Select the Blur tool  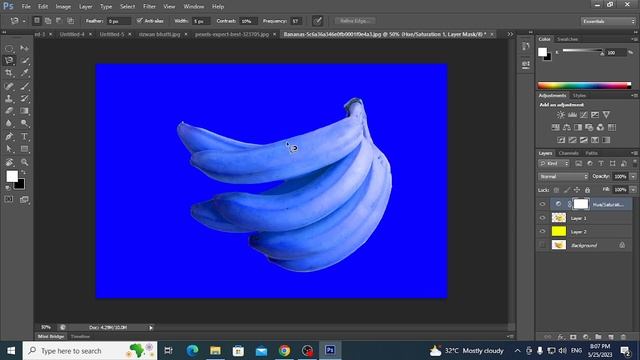click(9, 123)
